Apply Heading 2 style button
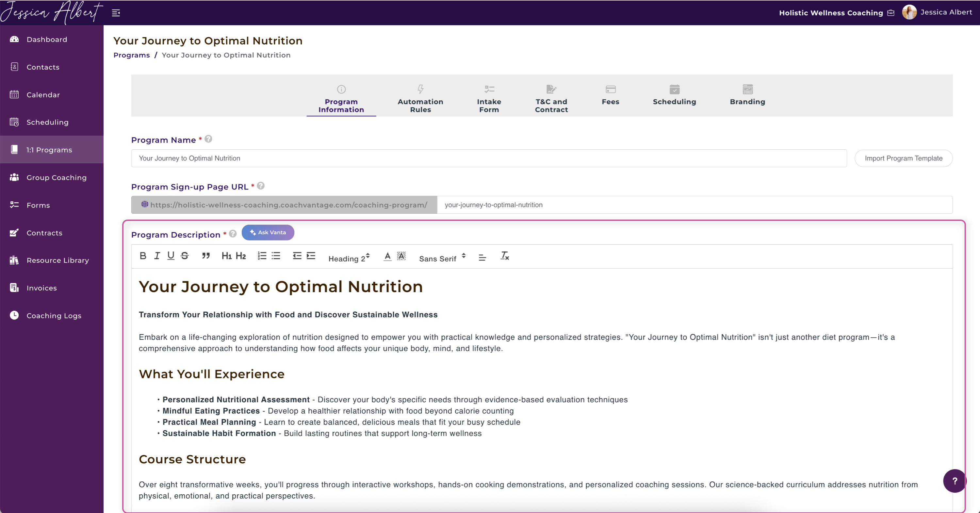This screenshot has width=980, height=513. (x=241, y=256)
